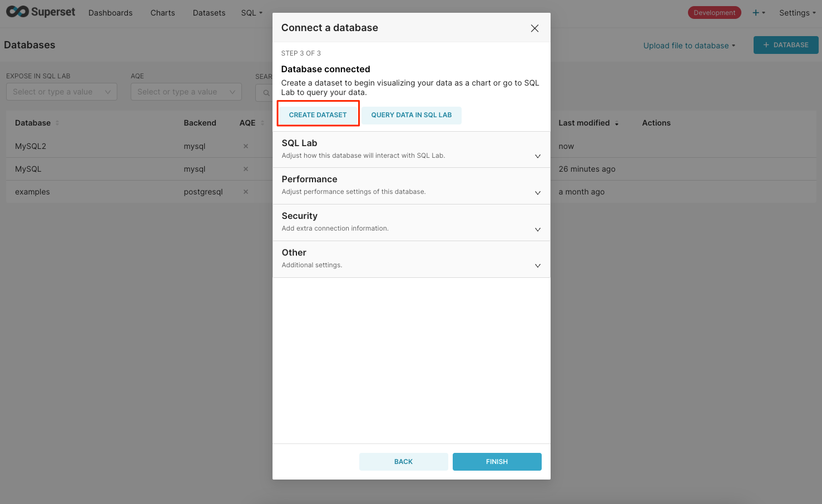This screenshot has width=822, height=504.
Task: Expand the SQL Lab section
Action: (537, 156)
